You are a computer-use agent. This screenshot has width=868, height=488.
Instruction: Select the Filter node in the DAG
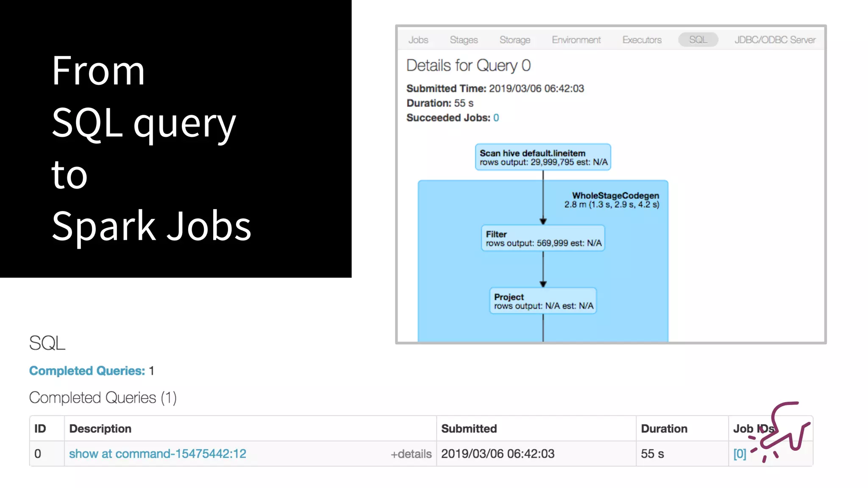(x=543, y=238)
